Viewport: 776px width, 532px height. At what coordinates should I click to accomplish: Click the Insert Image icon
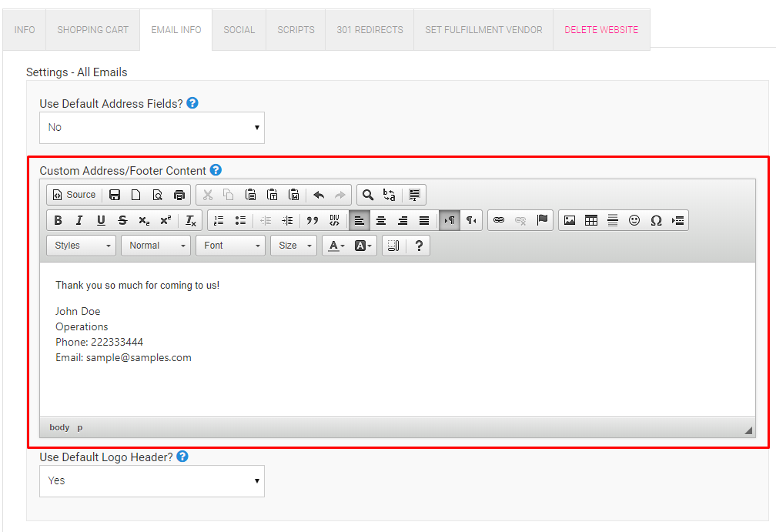click(x=570, y=221)
